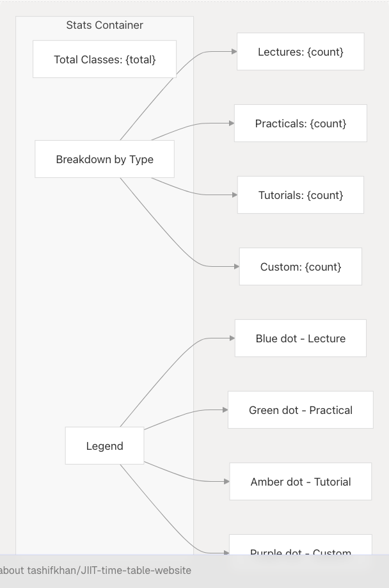Image resolution: width=389 pixels, height=588 pixels.
Task: Click the arrowhead entering Amber dot node
Action: (226, 482)
